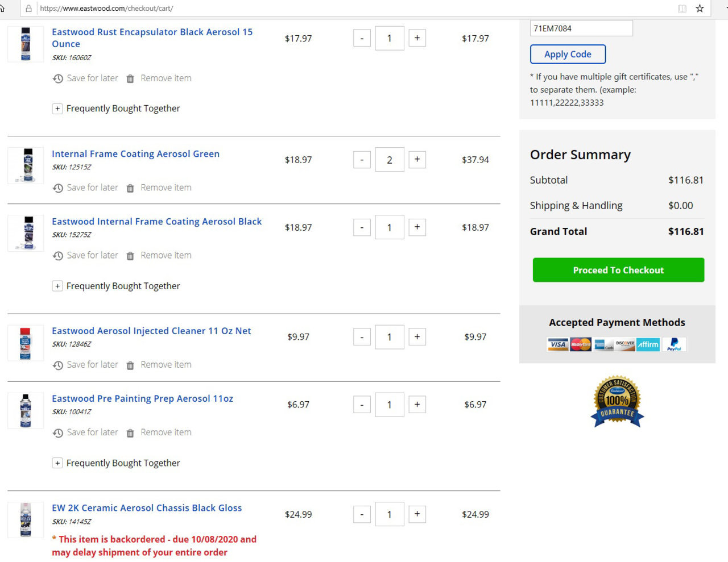Increase quantity of Frame Coating Aerosol Green
This screenshot has height=562, width=728.
pyautogui.click(x=417, y=160)
